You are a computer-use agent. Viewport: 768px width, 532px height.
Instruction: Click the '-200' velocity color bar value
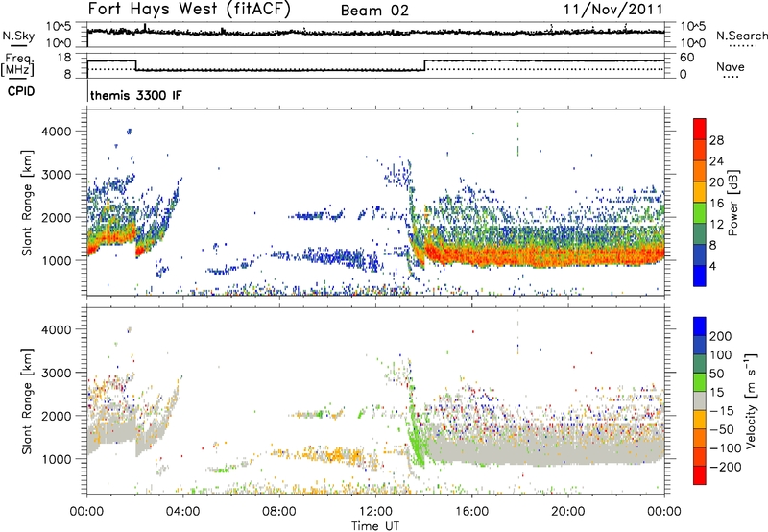tap(724, 468)
